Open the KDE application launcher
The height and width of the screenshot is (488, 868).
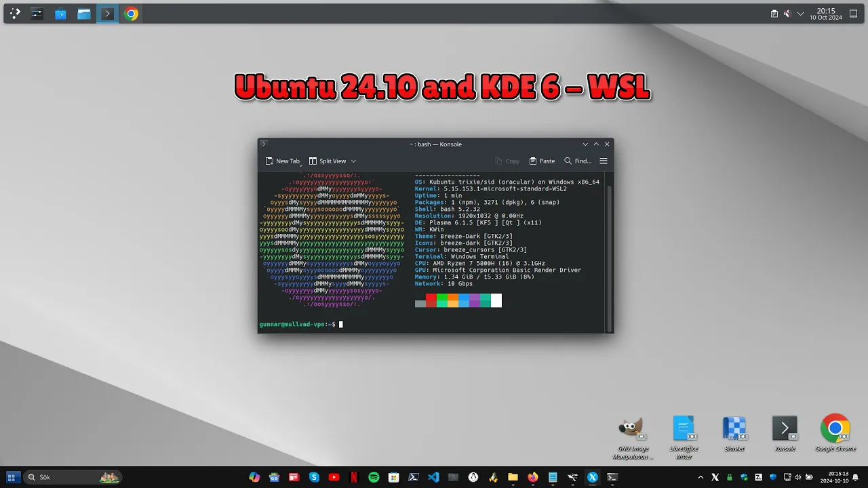point(15,14)
